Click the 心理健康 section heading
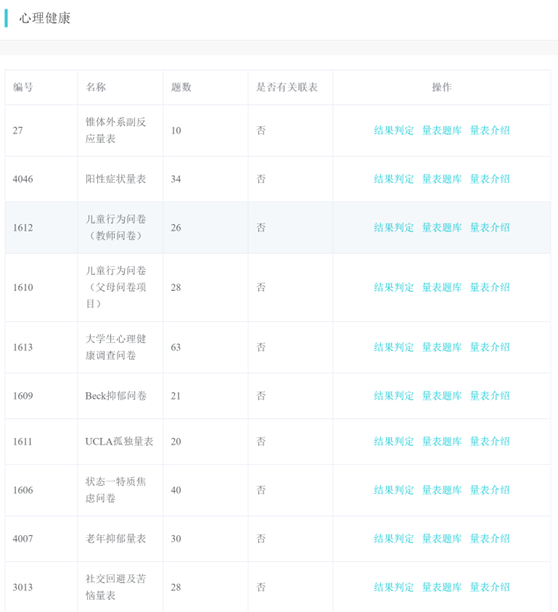This screenshot has height=612, width=558. pyautogui.click(x=45, y=18)
